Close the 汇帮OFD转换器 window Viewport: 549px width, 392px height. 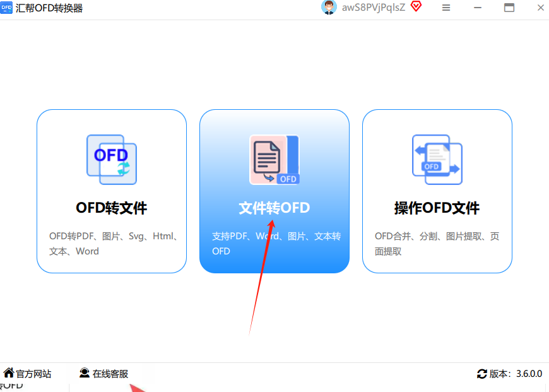click(x=541, y=8)
